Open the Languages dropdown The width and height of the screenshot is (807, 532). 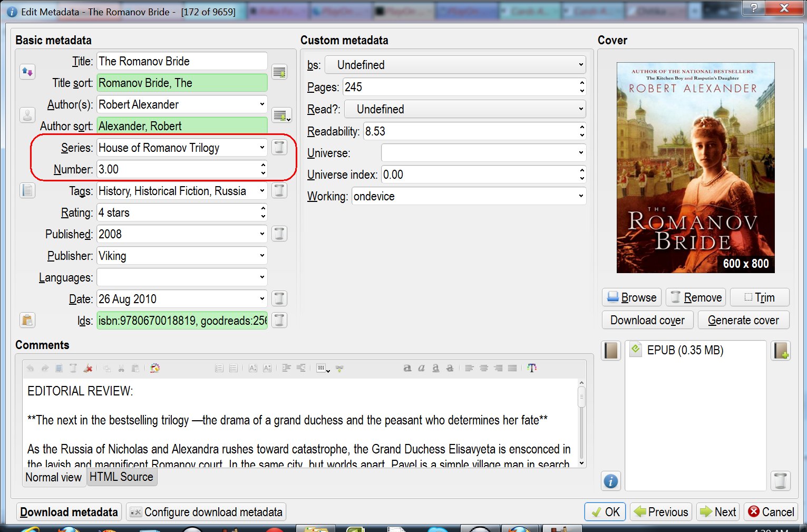tap(261, 277)
